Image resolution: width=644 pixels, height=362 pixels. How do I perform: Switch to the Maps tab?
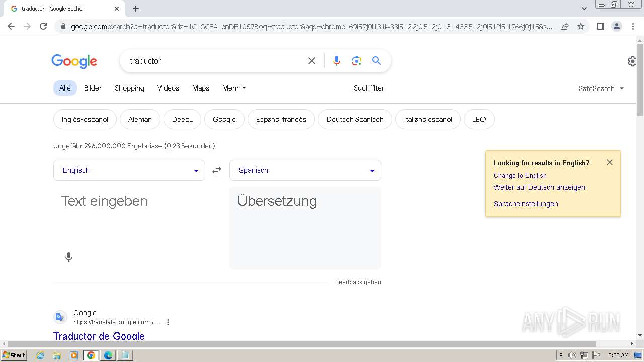coord(200,88)
